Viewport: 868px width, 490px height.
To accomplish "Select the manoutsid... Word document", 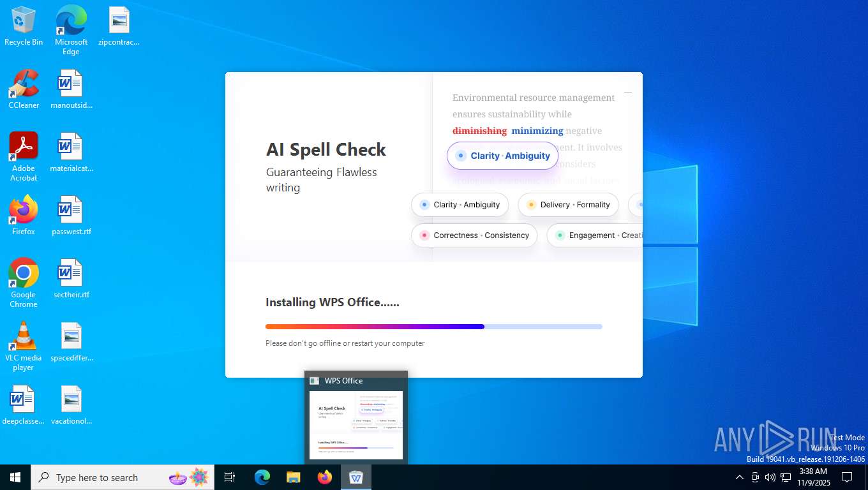I will 71,89.
